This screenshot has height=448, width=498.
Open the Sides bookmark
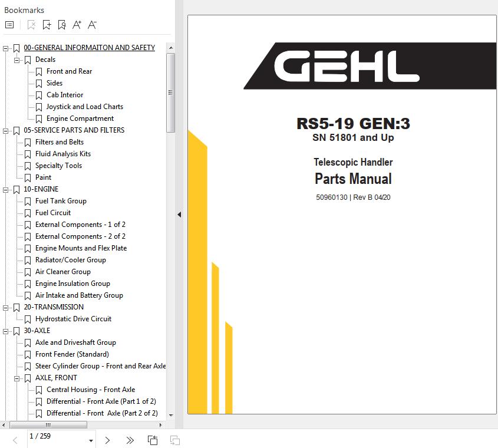[x=55, y=83]
